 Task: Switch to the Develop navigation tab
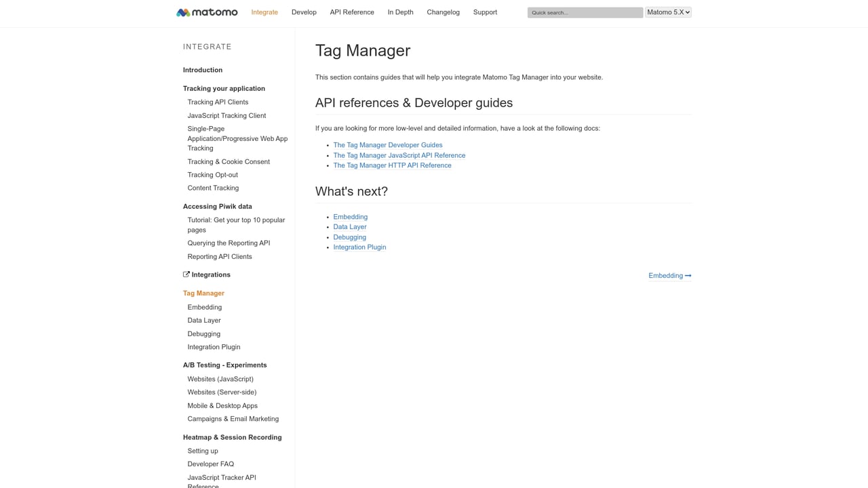pos(304,12)
